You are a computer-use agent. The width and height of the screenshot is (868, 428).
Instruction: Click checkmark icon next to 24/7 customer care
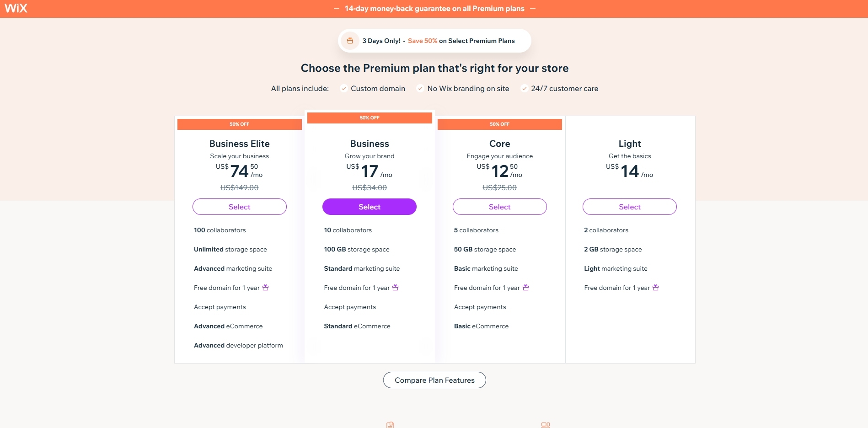coord(524,89)
